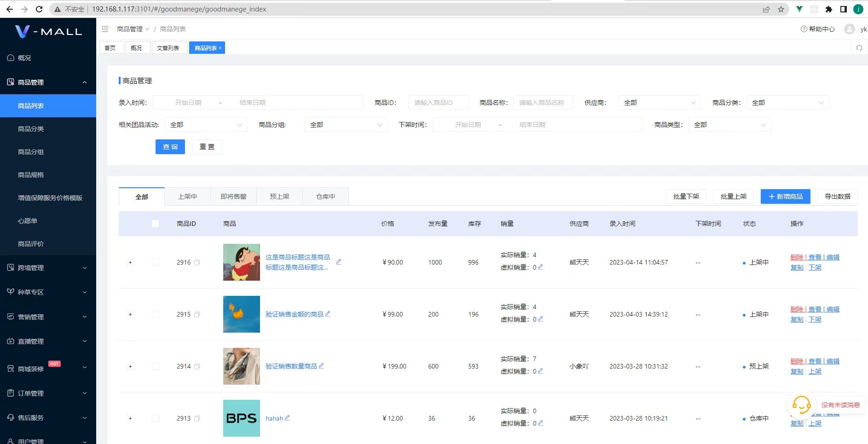
Task: Bookmark this page with the star icon
Action: coord(781,9)
